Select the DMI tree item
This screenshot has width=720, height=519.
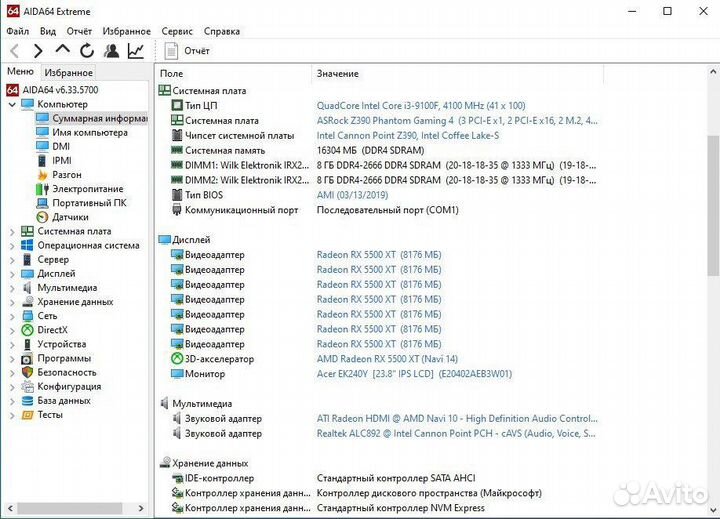tap(61, 147)
